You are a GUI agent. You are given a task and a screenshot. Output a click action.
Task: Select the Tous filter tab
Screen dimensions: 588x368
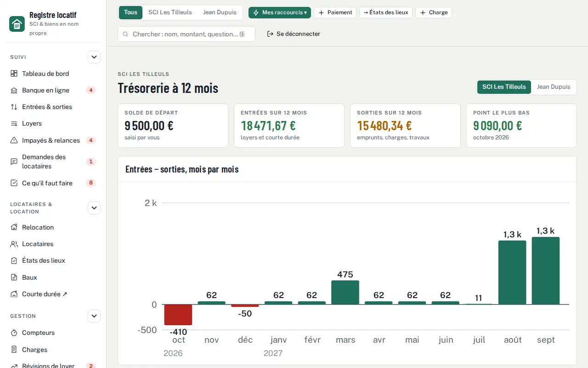130,12
